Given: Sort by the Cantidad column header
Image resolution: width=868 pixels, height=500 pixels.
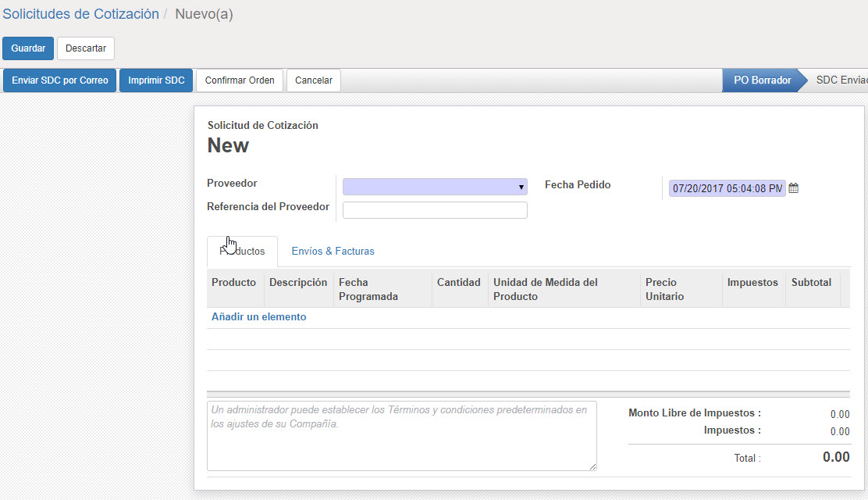Looking at the screenshot, I should 458,283.
